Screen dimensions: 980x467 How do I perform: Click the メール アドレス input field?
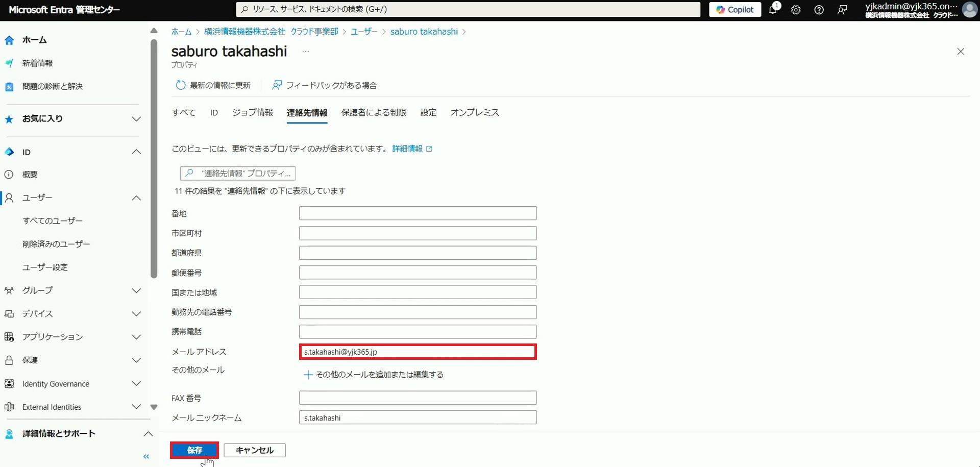[x=418, y=352]
